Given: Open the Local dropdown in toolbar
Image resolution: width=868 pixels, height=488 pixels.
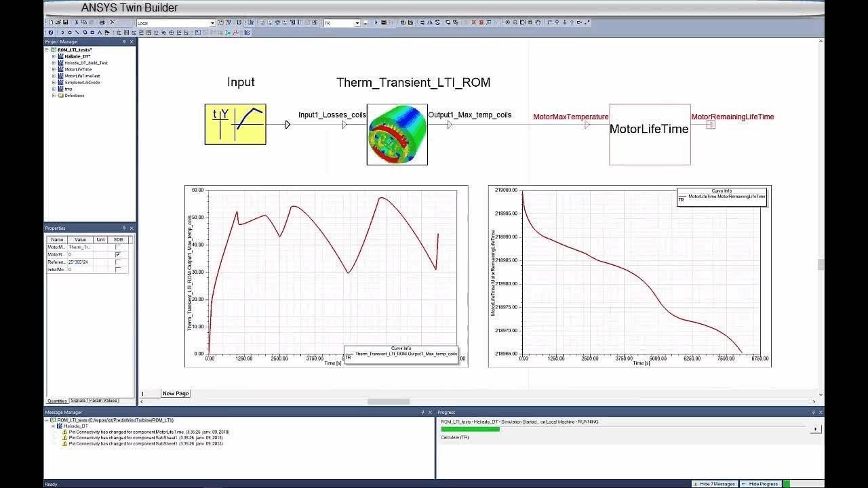Looking at the screenshot, I should (212, 23).
